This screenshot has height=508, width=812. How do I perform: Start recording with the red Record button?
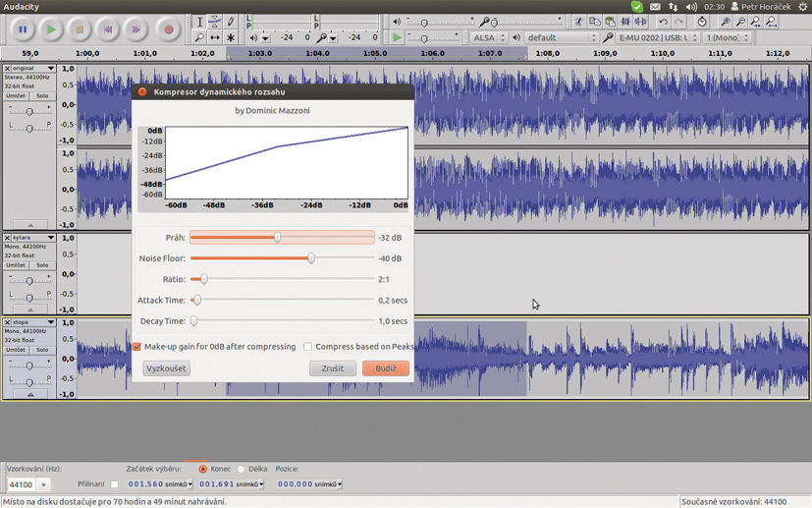[168, 29]
